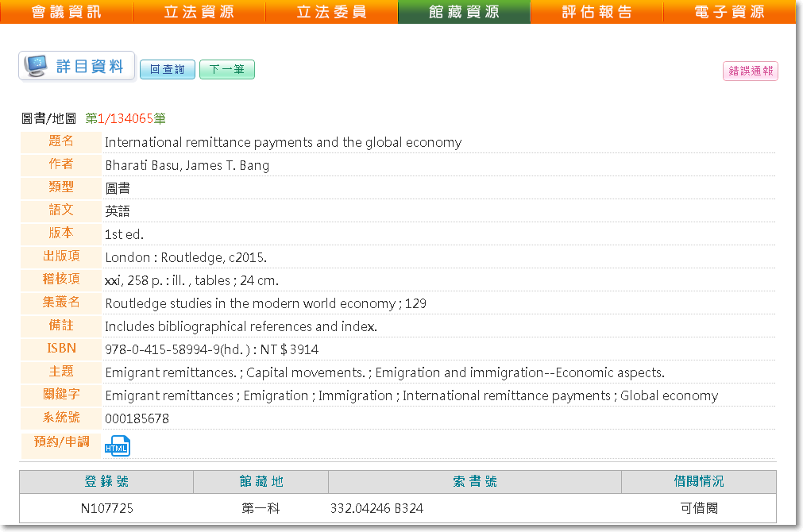
Task: Click the keywords line with Global economy
Action: 411,395
